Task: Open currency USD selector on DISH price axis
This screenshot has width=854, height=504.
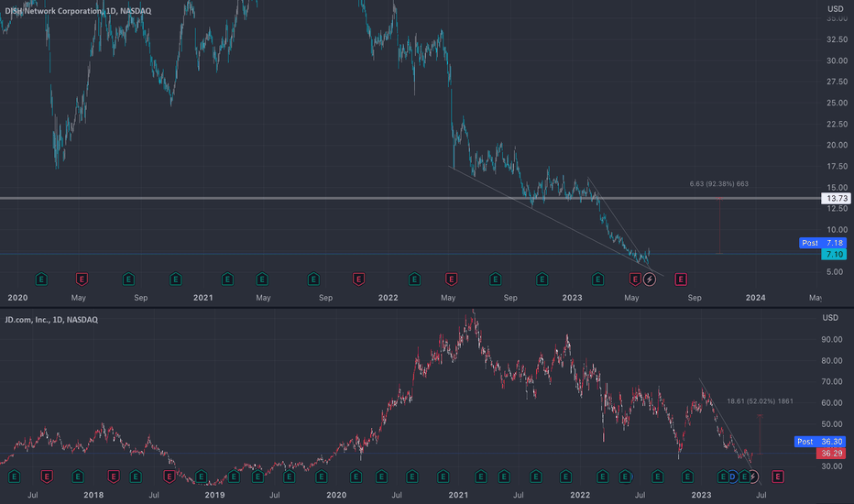Action: click(x=836, y=9)
